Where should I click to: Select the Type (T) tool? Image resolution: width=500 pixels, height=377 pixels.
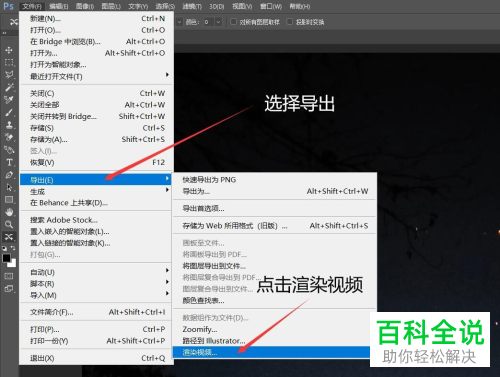click(9, 162)
